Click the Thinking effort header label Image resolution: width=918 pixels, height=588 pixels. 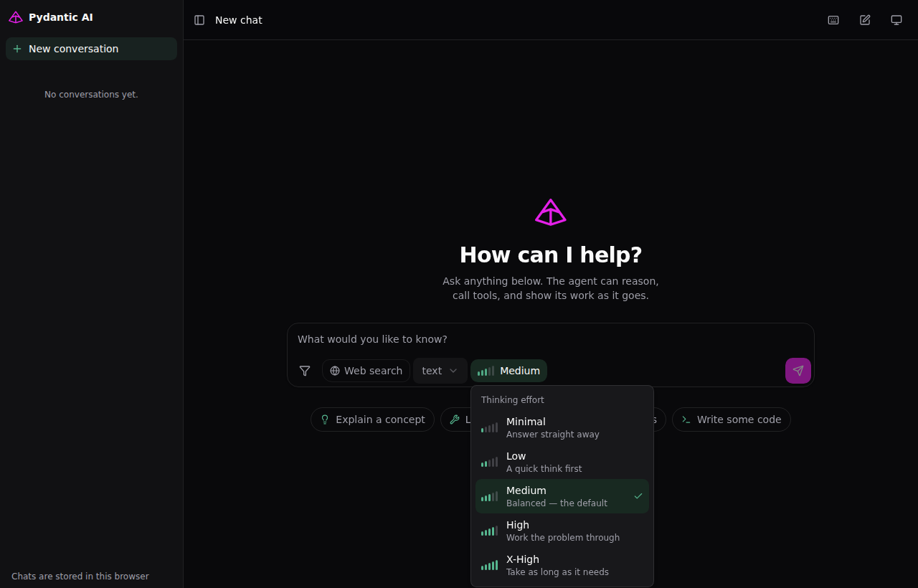[513, 400]
